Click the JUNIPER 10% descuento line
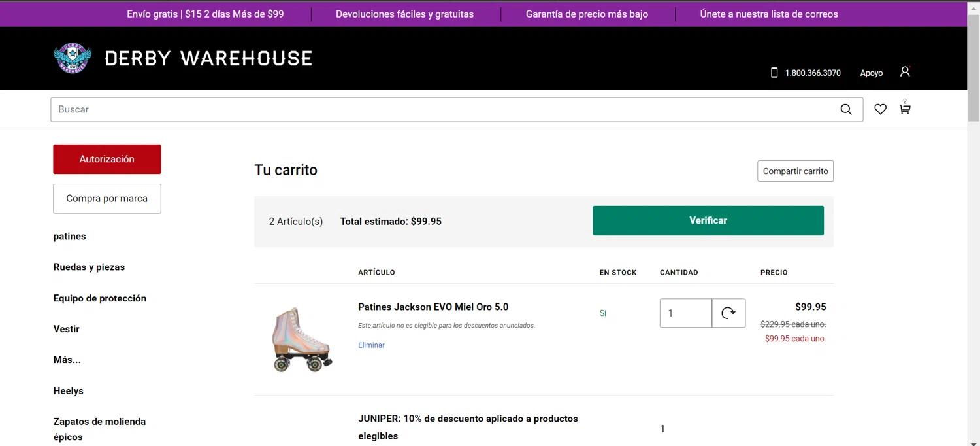 468,427
